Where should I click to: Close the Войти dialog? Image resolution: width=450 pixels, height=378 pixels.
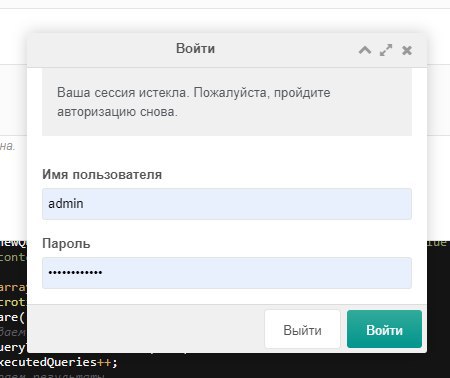pyautogui.click(x=407, y=50)
